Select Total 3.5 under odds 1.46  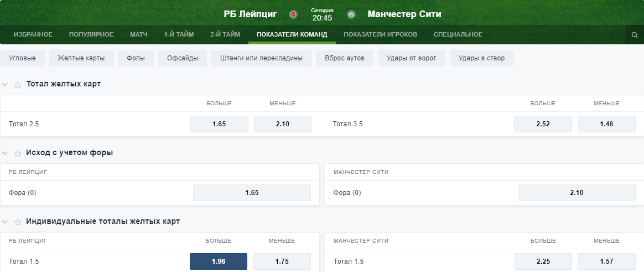(x=606, y=124)
